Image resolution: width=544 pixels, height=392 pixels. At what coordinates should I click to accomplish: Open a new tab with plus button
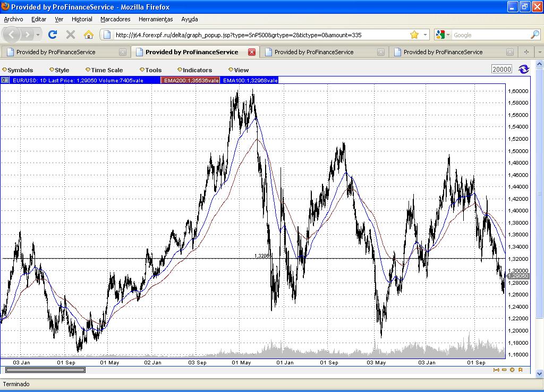coord(526,52)
